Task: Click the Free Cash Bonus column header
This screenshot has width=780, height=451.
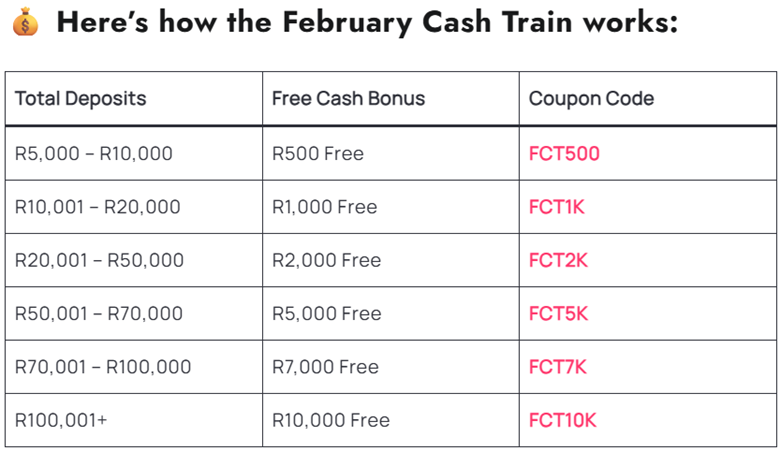Action: click(348, 98)
